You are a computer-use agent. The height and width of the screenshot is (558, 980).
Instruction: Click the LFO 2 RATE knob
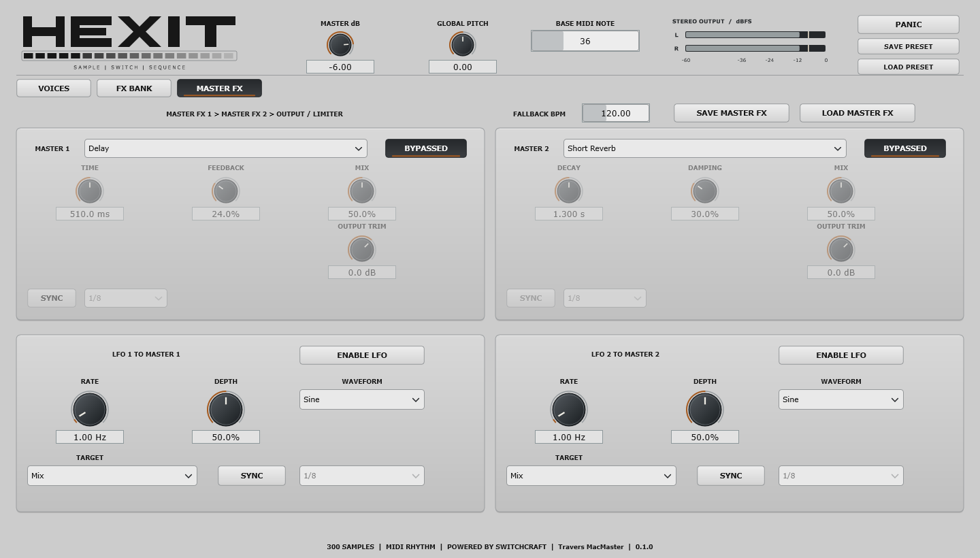pos(569,410)
